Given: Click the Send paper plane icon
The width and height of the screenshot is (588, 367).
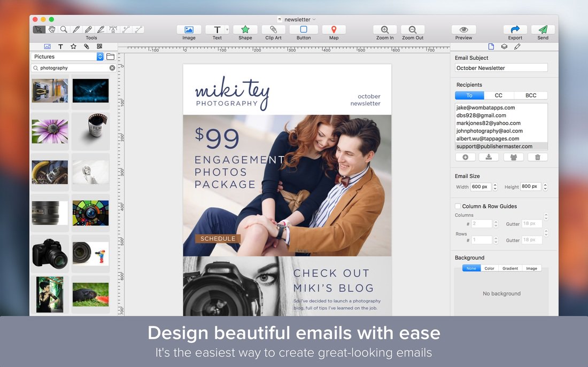Looking at the screenshot, I should coord(543,30).
